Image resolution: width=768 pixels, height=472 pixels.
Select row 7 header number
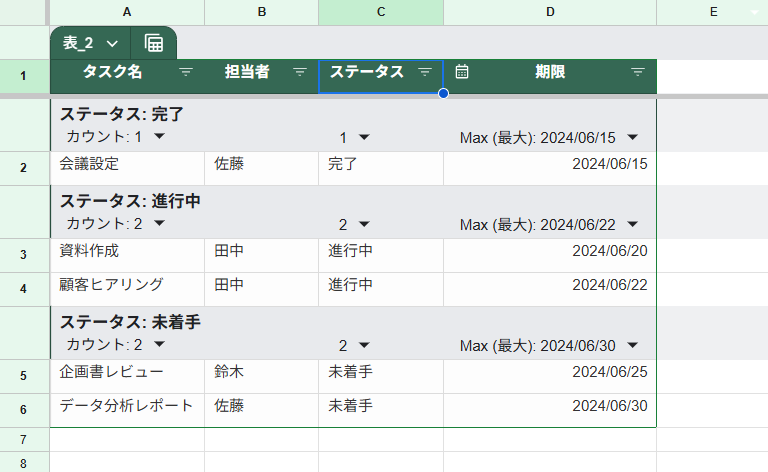(23, 440)
